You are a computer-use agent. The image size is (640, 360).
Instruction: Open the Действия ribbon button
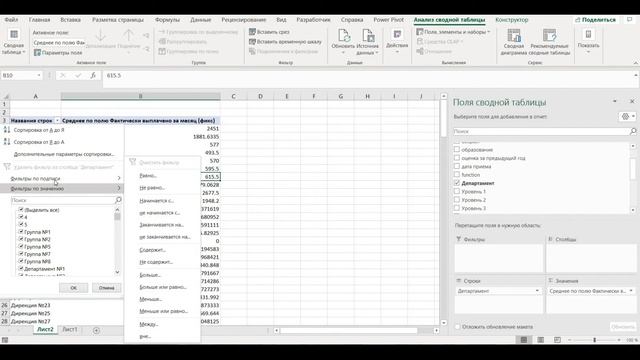click(397, 42)
